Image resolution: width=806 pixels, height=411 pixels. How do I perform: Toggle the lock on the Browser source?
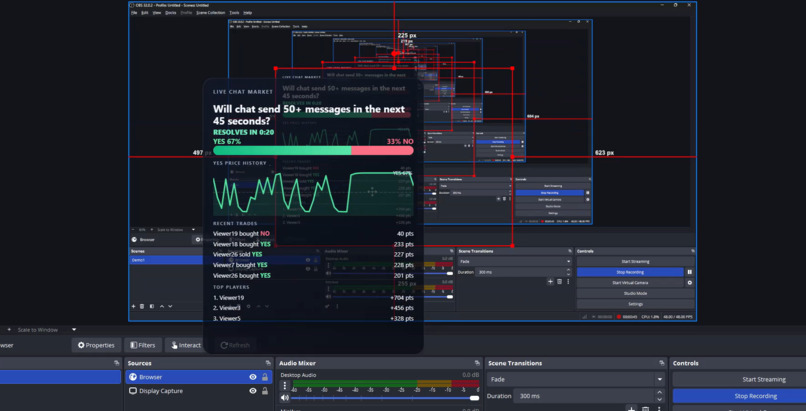coord(265,377)
